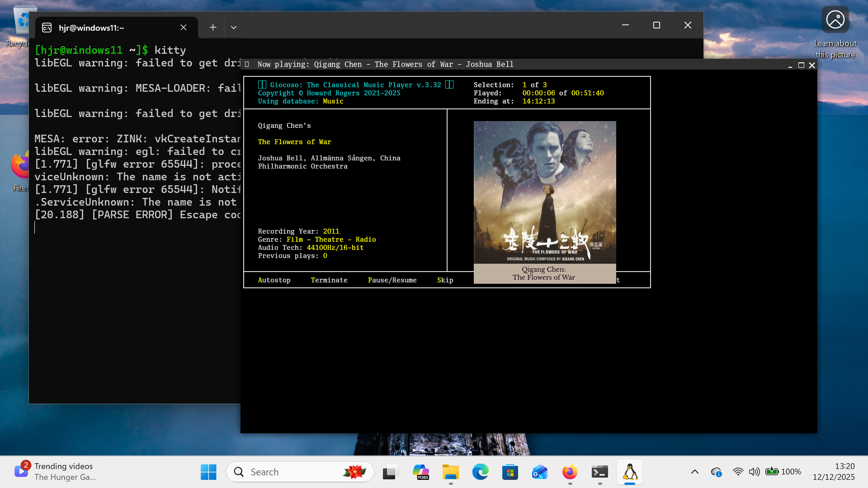Click Skip to skip the current track
Image resolution: width=868 pixels, height=488 pixels.
click(445, 280)
